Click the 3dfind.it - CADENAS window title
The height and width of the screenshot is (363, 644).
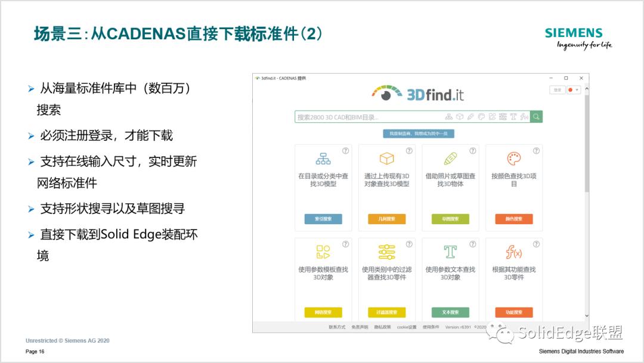[283, 78]
